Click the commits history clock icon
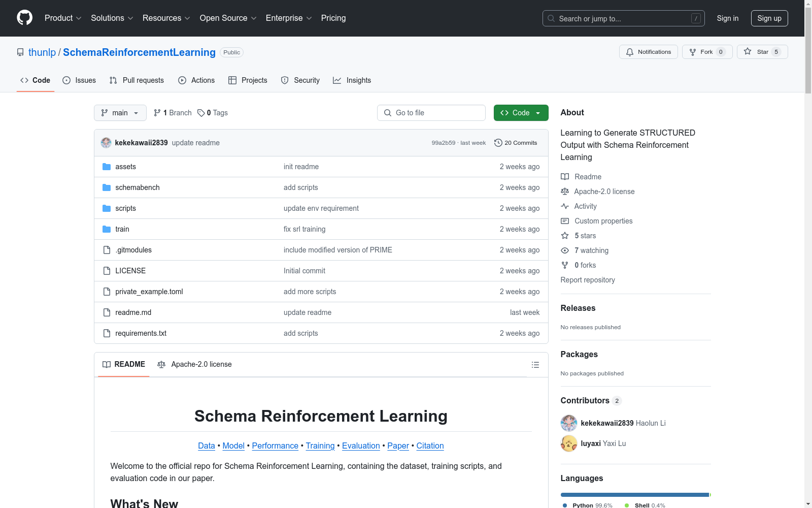The width and height of the screenshot is (812, 508). click(x=498, y=143)
